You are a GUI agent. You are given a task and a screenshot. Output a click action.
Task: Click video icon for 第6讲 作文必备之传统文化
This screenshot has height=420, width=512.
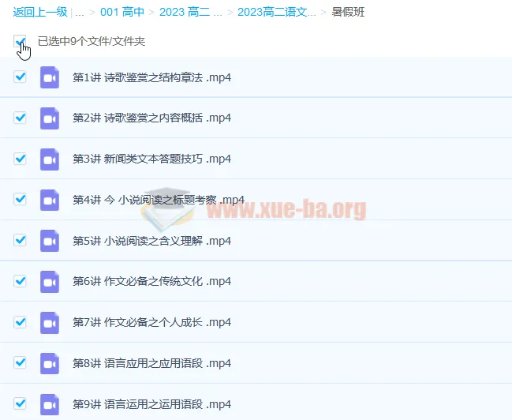pos(50,281)
